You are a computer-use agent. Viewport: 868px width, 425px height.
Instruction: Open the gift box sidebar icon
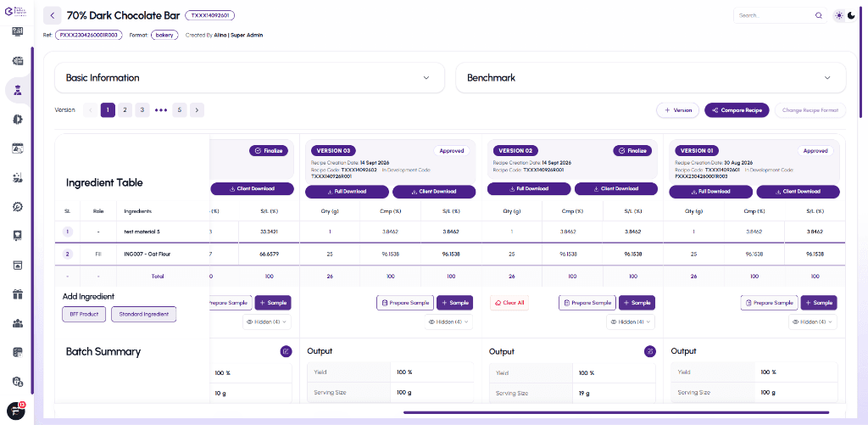pyautogui.click(x=18, y=294)
